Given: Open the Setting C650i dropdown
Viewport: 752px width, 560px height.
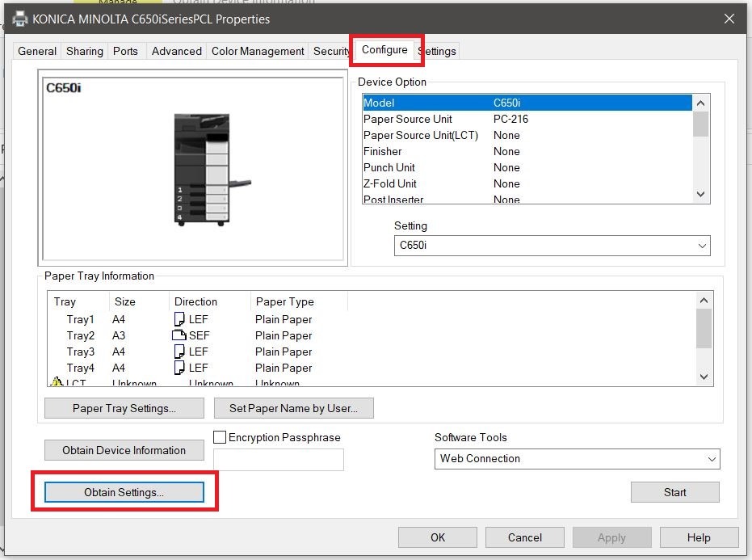Looking at the screenshot, I should pos(553,246).
